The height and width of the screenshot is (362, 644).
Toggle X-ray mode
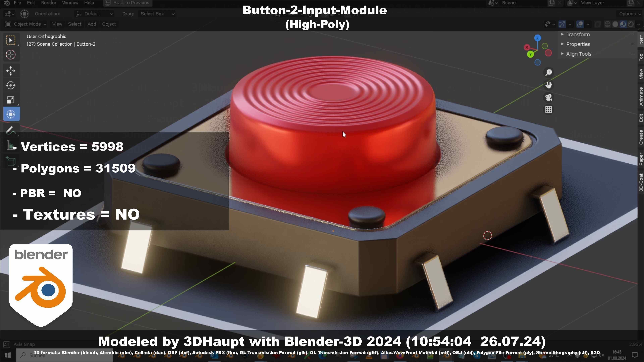click(598, 24)
